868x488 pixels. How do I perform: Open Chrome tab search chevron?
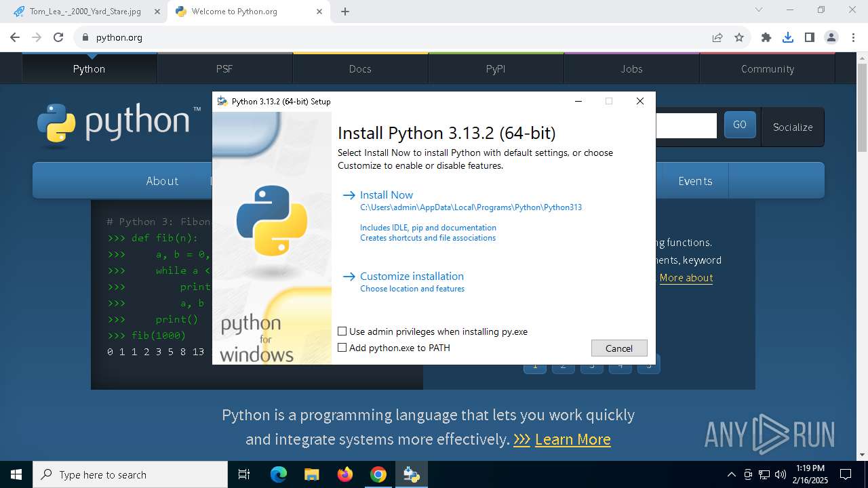[x=759, y=9]
